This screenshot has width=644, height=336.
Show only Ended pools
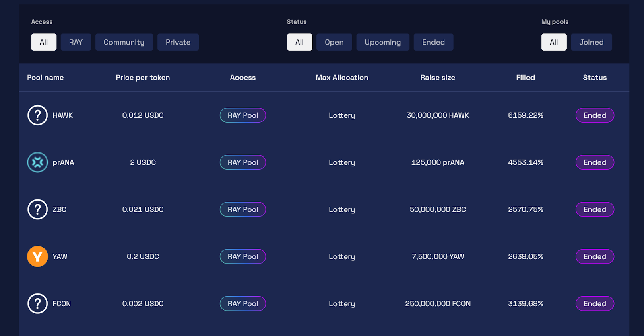coord(433,42)
